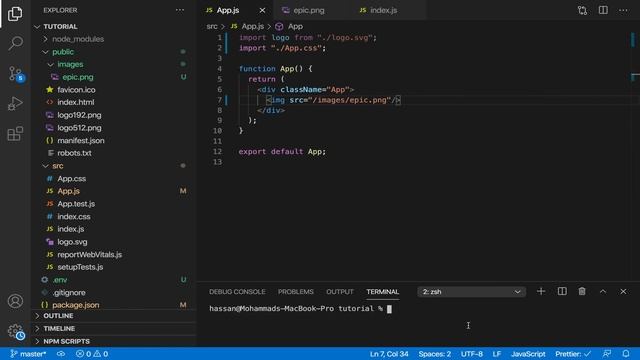The height and width of the screenshot is (360, 640).
Task: Click the Prettier status item
Action: (x=573, y=354)
